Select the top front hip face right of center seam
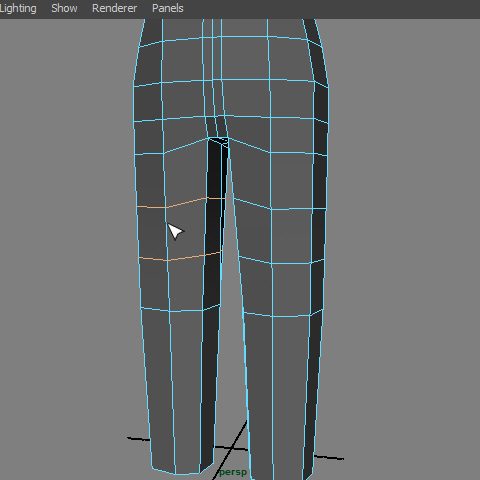Screen dimensions: 480x480 click(245, 58)
